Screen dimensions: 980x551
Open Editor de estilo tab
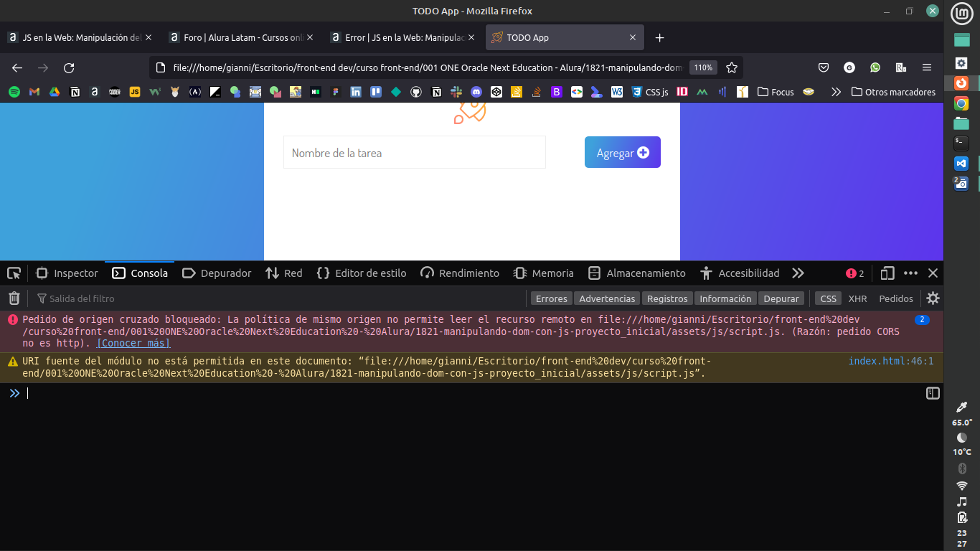click(x=361, y=273)
